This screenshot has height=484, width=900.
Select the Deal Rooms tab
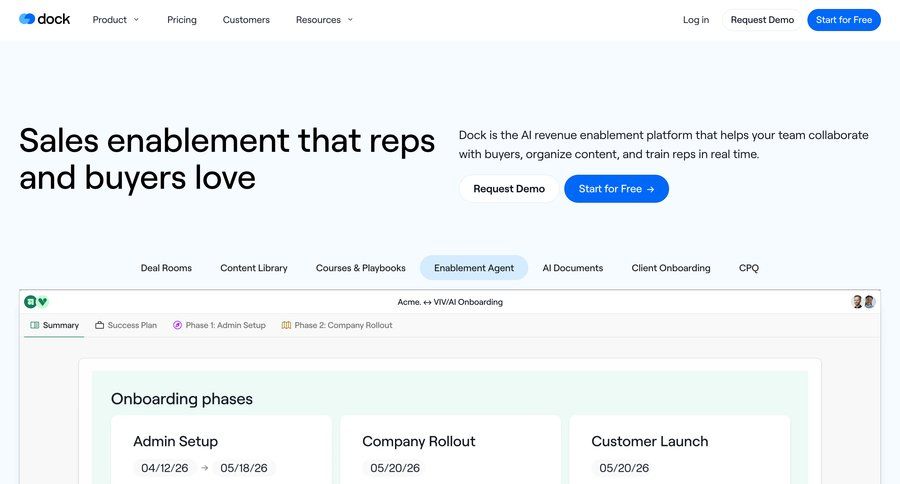(x=166, y=268)
